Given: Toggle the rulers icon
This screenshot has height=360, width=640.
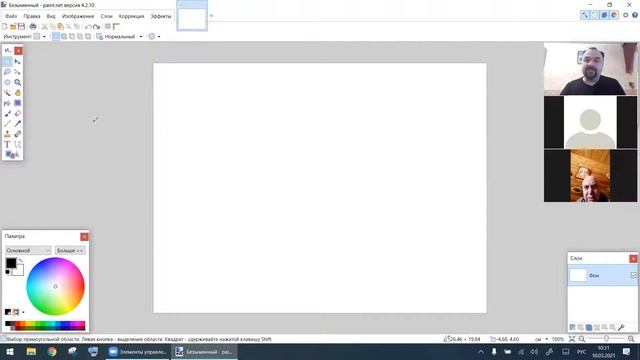Looking at the screenshot, I should [x=116, y=27].
